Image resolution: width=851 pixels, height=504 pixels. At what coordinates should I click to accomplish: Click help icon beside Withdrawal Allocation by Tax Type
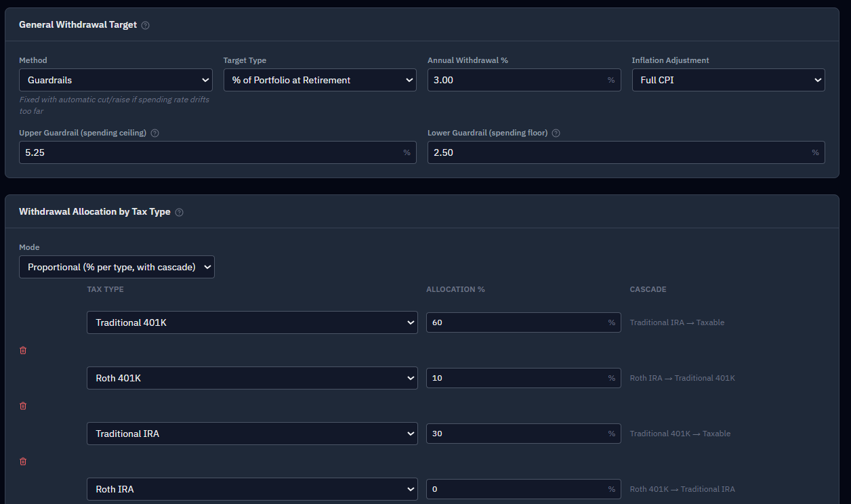coord(179,212)
